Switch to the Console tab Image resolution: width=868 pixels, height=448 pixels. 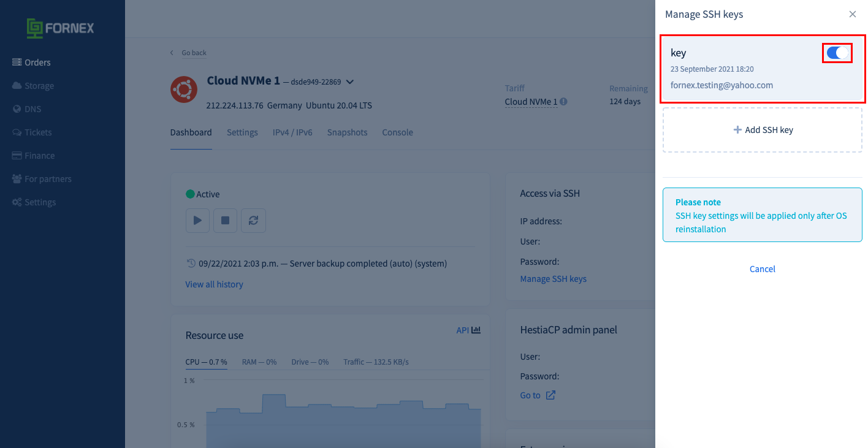[x=397, y=132]
